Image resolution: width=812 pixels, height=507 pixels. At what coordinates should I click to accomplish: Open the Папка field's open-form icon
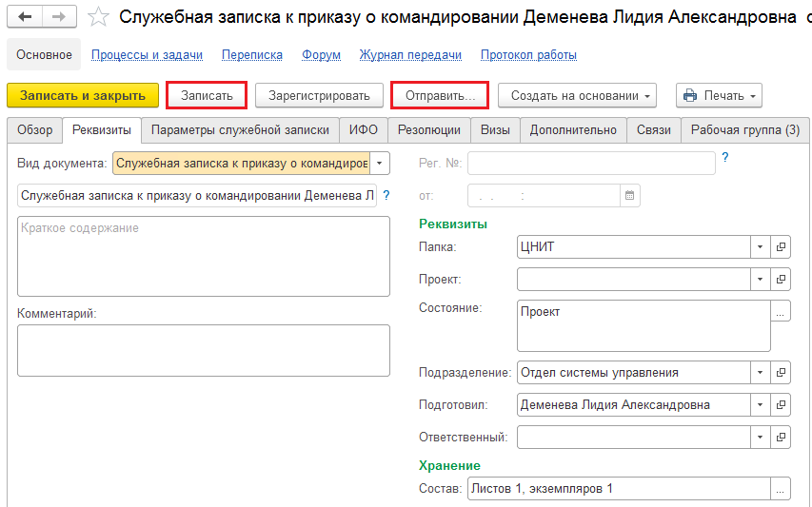point(781,246)
